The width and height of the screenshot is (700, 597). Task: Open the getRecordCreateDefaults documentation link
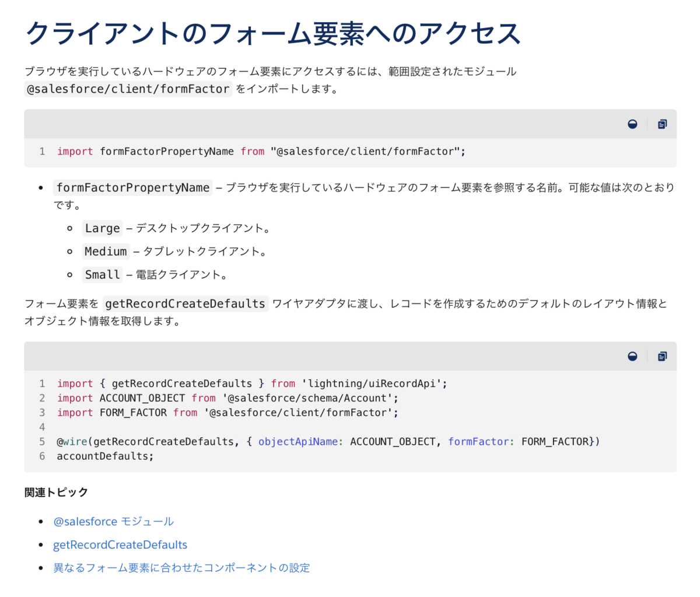pyautogui.click(x=120, y=544)
